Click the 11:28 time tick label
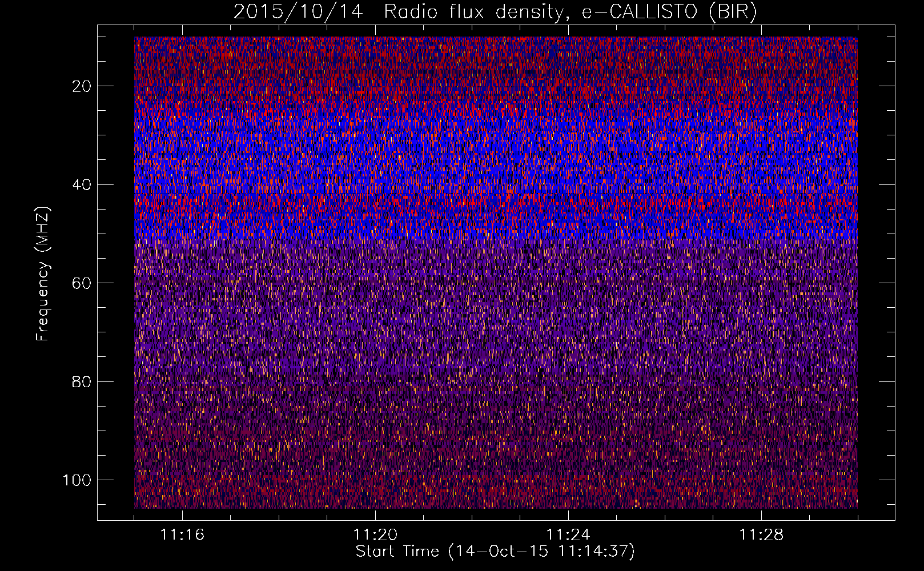Image resolution: width=924 pixels, height=571 pixels. pos(761,535)
